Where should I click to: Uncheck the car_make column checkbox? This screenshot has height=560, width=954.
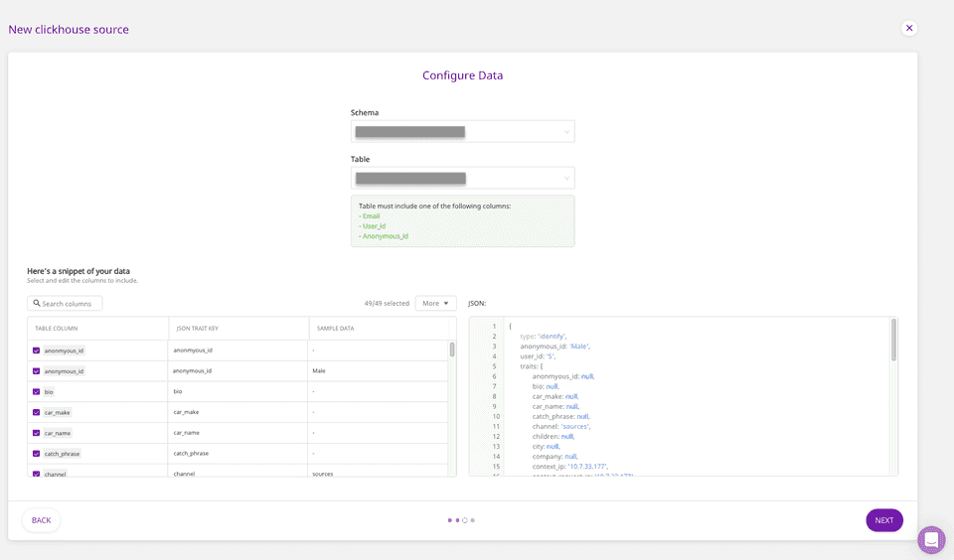[37, 412]
